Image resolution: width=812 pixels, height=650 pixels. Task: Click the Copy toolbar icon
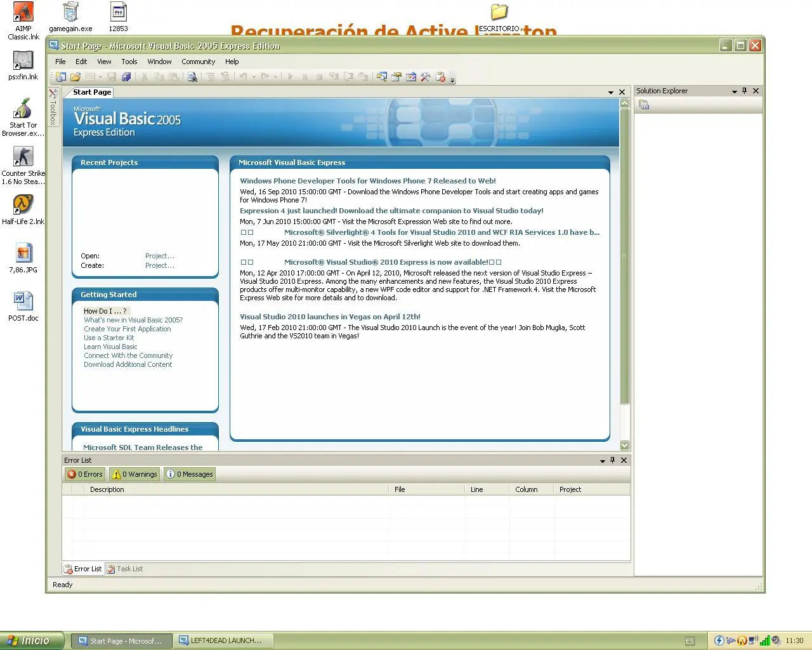159,77
